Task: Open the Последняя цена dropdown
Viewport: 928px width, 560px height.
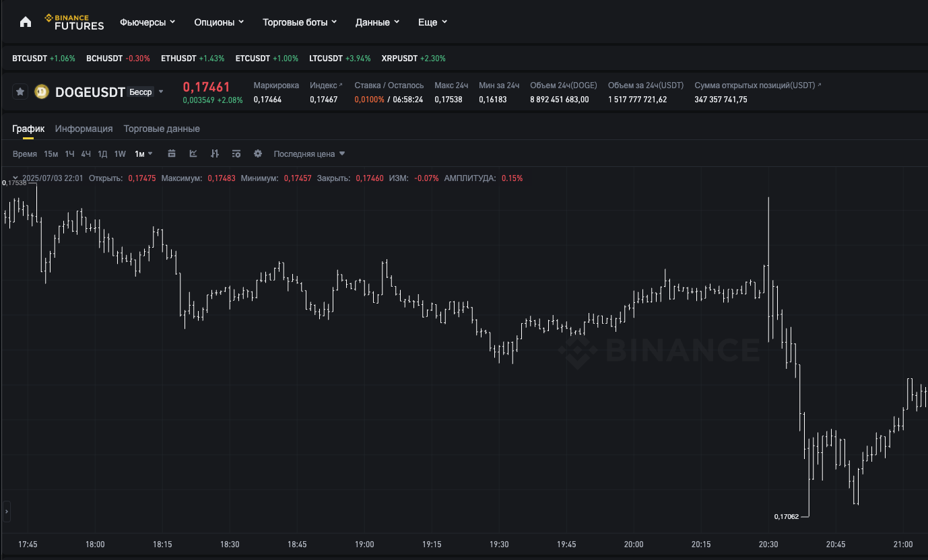Action: coord(309,154)
